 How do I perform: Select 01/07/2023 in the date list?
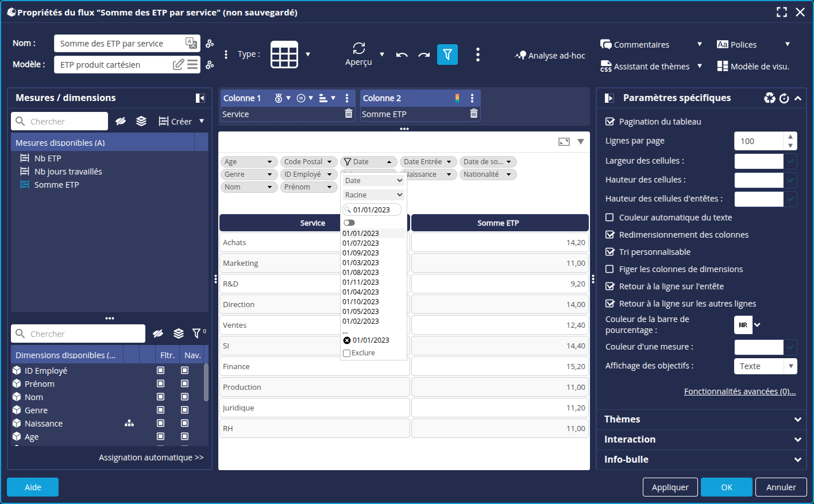click(361, 243)
